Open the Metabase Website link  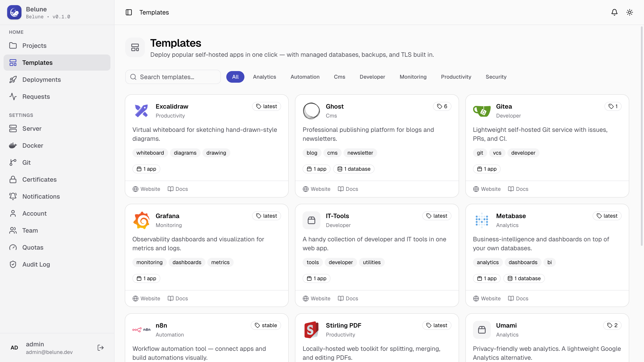tap(487, 298)
